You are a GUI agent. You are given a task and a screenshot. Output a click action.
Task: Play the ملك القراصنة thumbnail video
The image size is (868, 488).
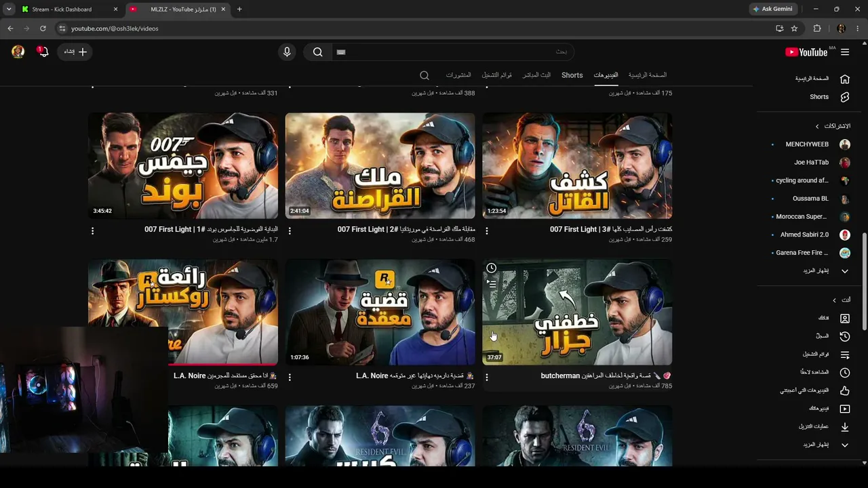[x=380, y=166]
